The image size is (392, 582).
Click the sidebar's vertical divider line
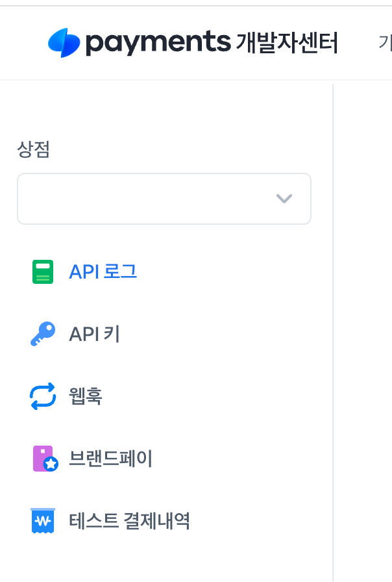333,333
